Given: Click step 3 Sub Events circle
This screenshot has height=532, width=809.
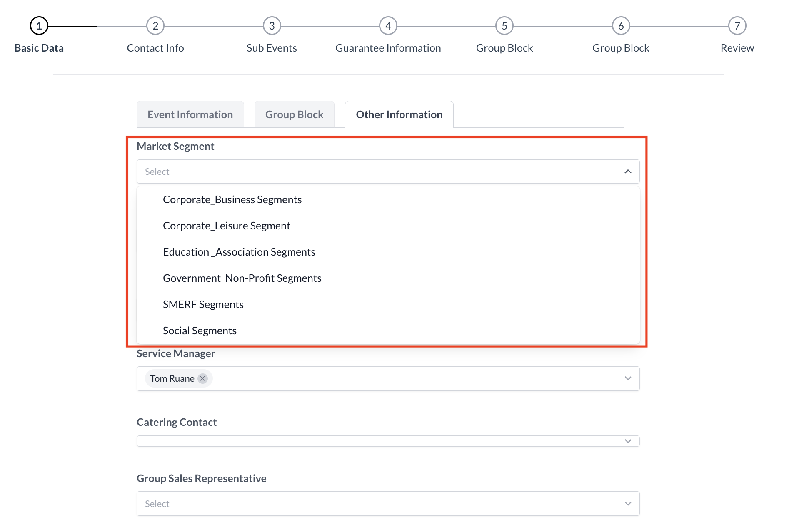Looking at the screenshot, I should tap(271, 25).
